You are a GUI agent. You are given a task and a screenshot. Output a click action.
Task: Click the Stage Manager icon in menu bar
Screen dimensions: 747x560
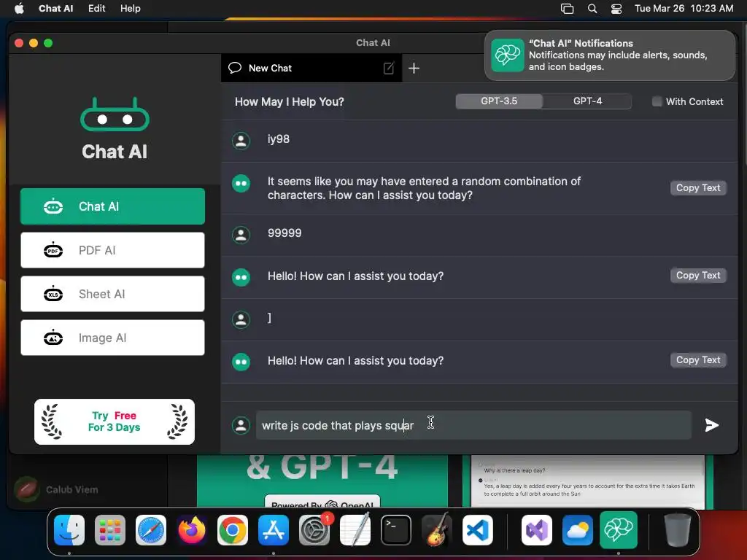point(567,9)
